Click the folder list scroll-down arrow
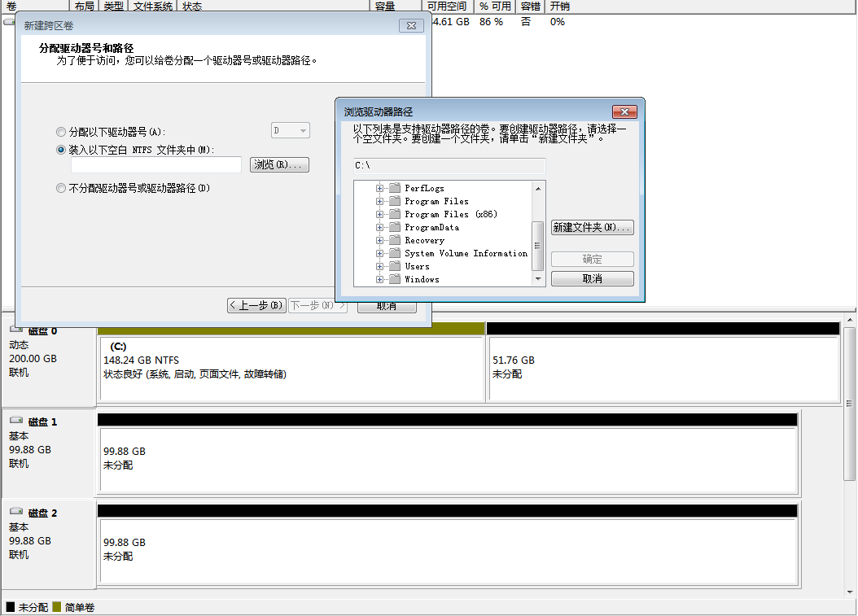This screenshot has height=616, width=858. [538, 279]
